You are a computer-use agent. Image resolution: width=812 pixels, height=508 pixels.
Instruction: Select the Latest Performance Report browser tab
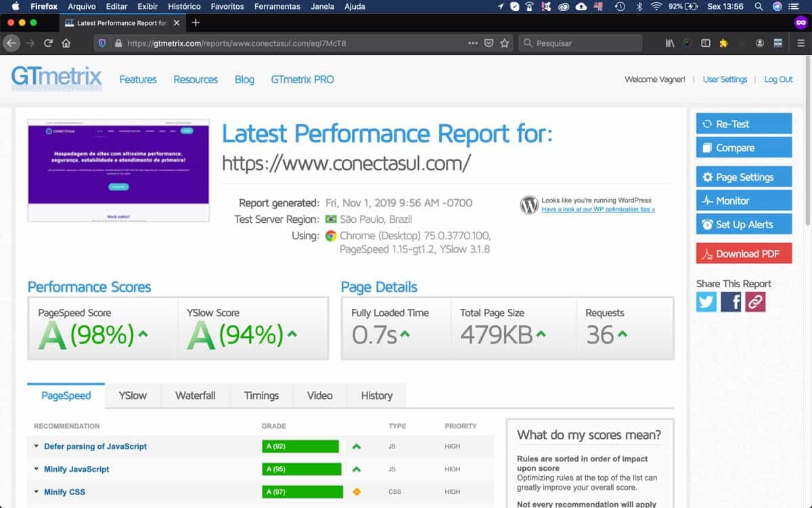121,22
